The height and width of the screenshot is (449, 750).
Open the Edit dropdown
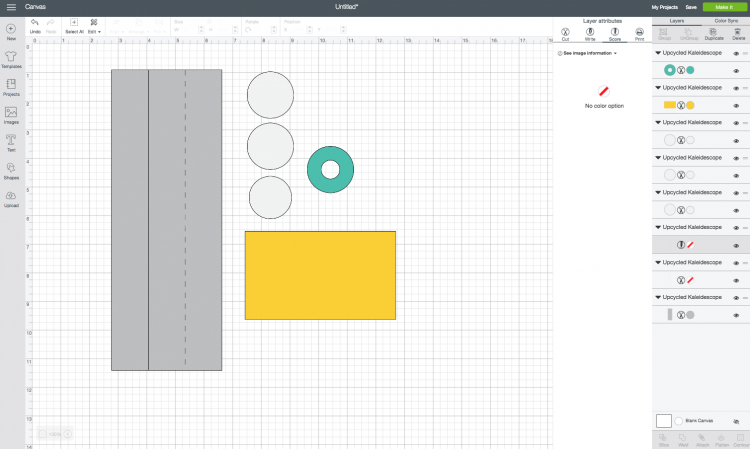click(94, 26)
